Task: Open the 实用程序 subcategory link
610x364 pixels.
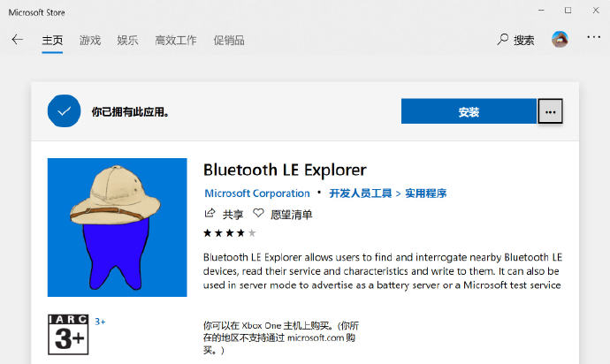Action: [425, 193]
